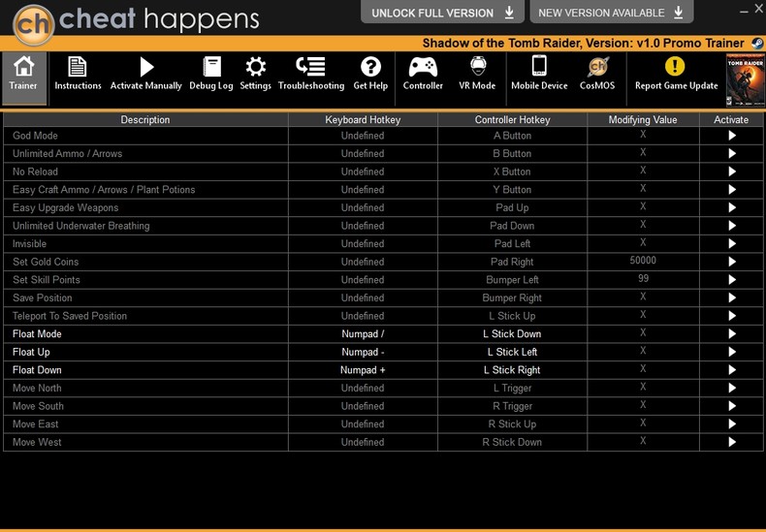The height and width of the screenshot is (532, 766).
Task: Select Teleport To Saved Position text
Action: coord(70,316)
